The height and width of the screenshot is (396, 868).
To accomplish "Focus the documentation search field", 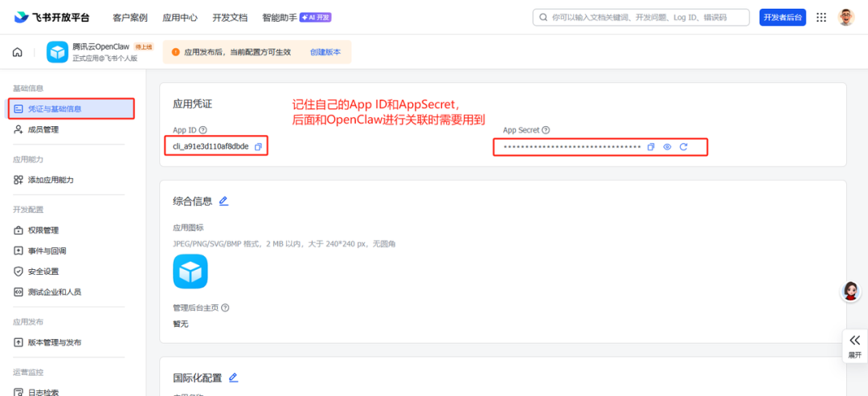I will coord(641,17).
